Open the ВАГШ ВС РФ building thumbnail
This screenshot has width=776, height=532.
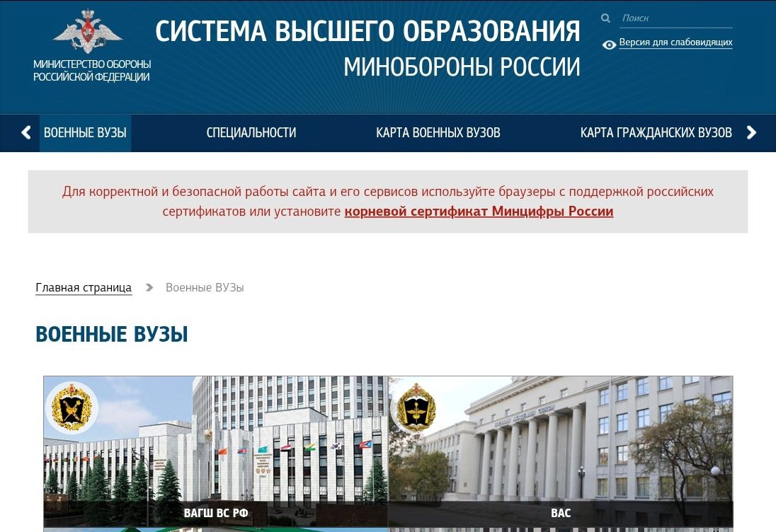pos(216,451)
